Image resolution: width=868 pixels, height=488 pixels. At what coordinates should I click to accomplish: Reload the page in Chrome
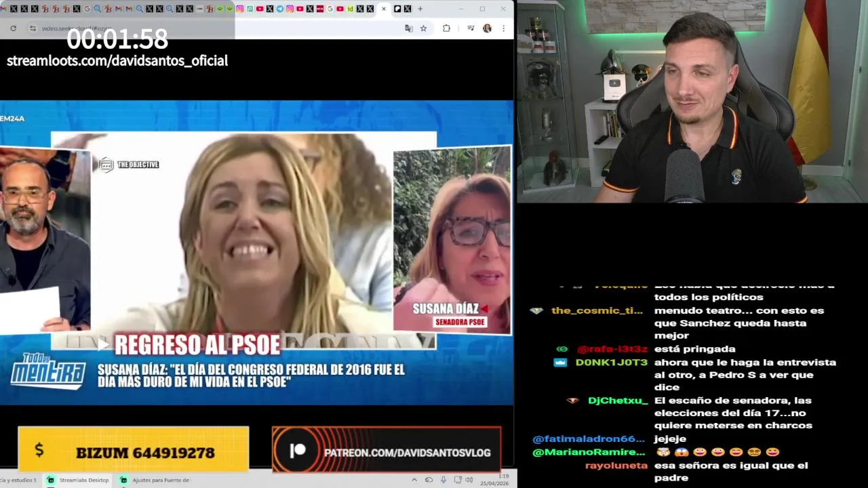coord(13,28)
